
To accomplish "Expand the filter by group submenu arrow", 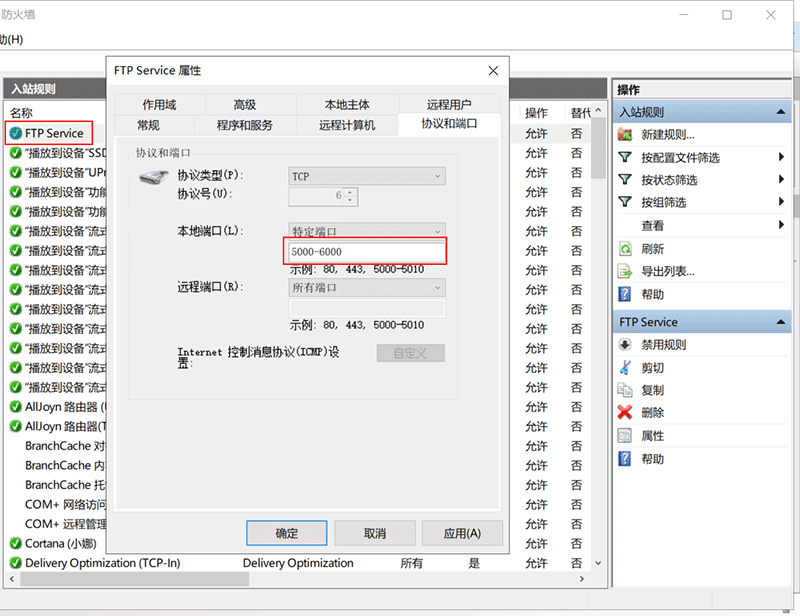I will pyautogui.click(x=781, y=202).
